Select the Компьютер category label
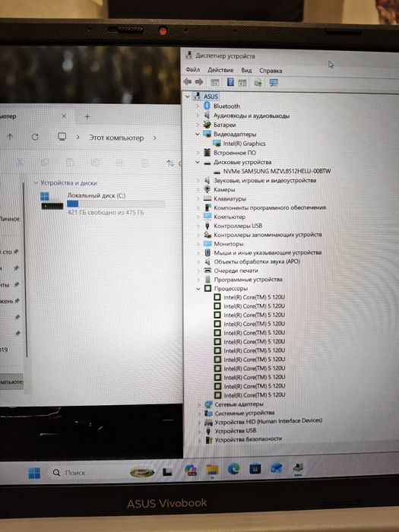The height and width of the screenshot is (532, 399). point(230,217)
